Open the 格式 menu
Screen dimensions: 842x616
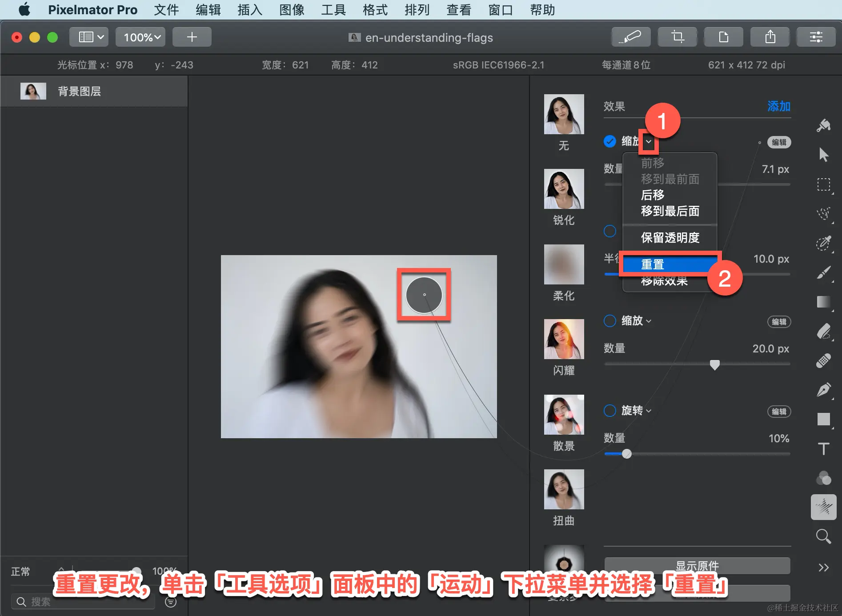[375, 10]
